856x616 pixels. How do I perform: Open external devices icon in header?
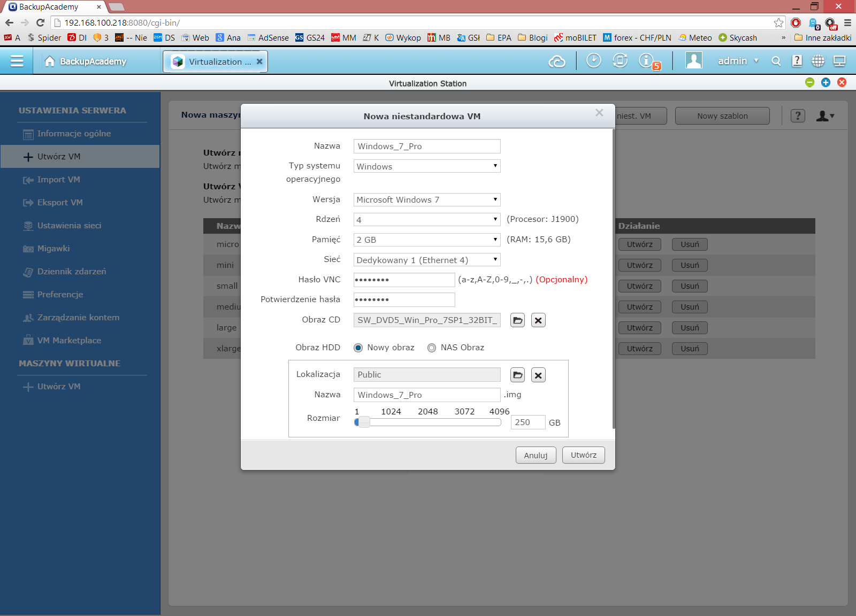tap(620, 61)
